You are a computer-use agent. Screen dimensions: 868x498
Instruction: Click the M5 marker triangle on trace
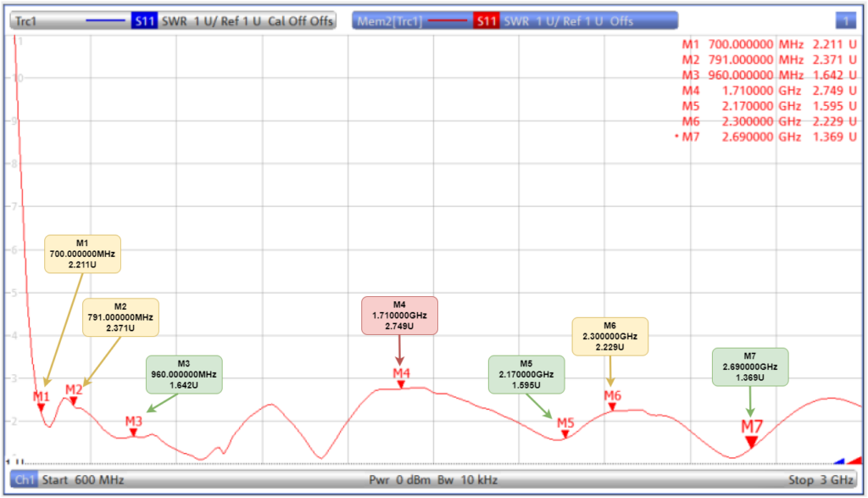[565, 434]
